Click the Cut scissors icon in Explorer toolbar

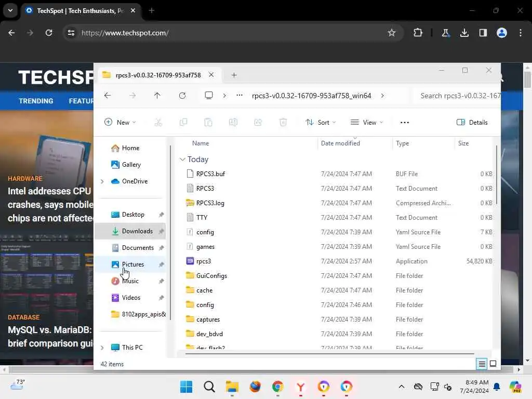pyautogui.click(x=158, y=123)
